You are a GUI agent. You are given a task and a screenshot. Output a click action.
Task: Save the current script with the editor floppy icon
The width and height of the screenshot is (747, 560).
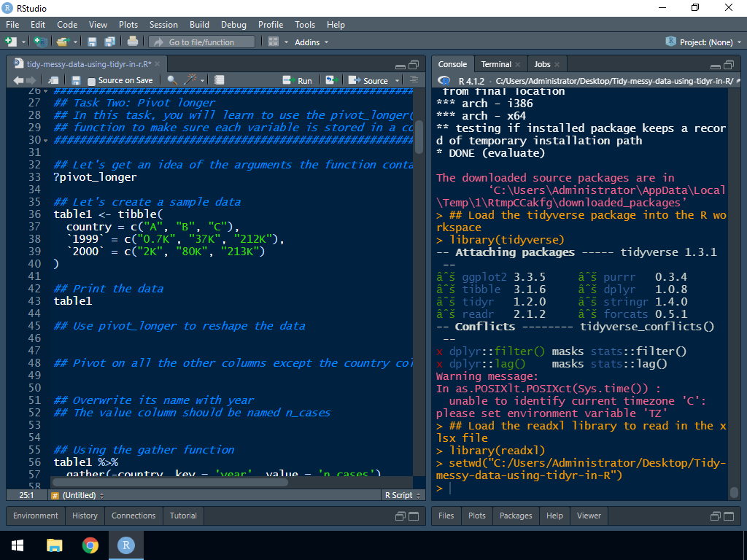tap(76, 80)
